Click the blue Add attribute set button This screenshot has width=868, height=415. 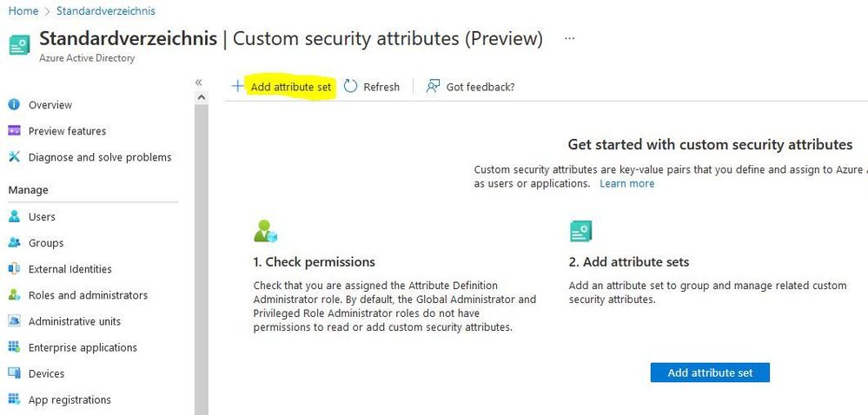tap(710, 372)
